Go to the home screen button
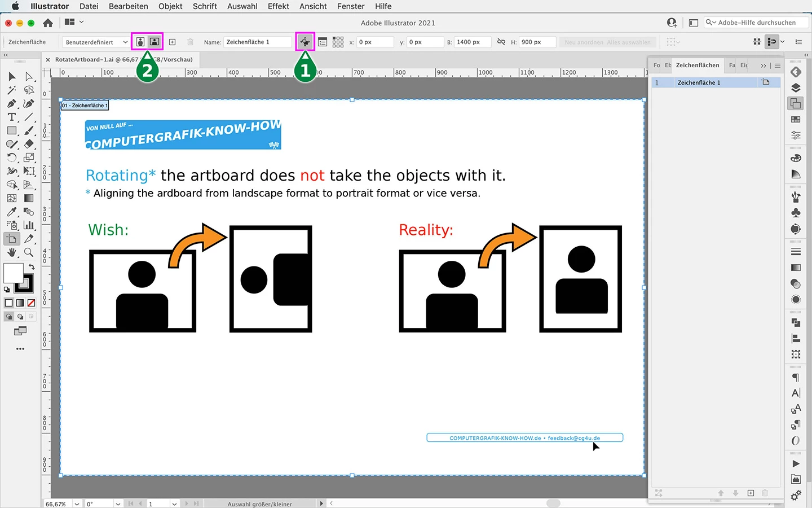Screen dimensions: 812x508 (48, 23)
